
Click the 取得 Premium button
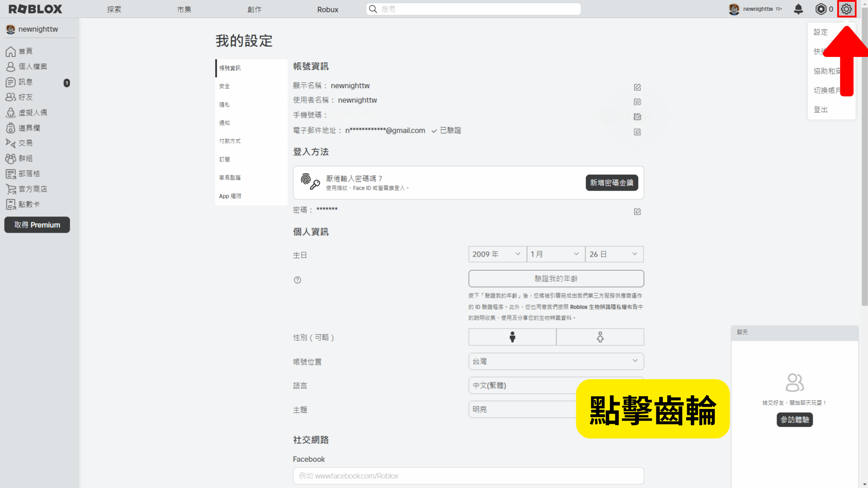tap(37, 225)
